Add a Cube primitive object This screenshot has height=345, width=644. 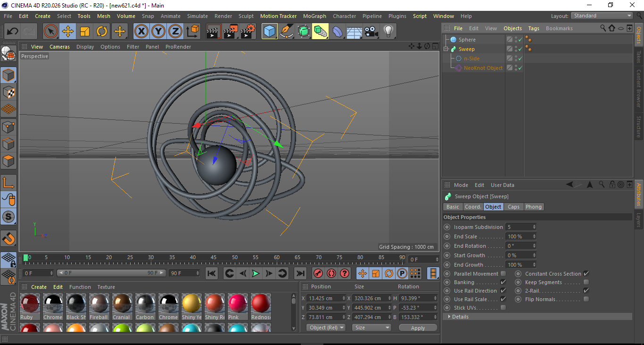click(x=269, y=32)
